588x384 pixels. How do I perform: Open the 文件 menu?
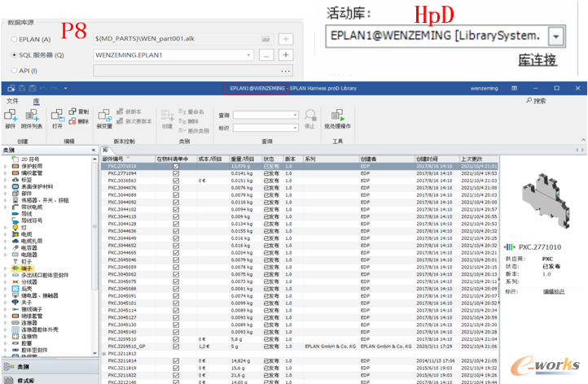tap(12, 101)
